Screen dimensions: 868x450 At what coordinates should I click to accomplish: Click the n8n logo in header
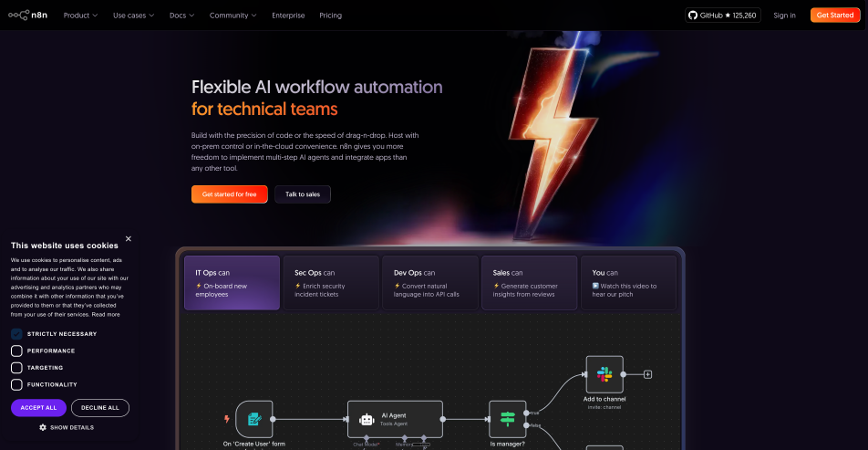[28, 16]
